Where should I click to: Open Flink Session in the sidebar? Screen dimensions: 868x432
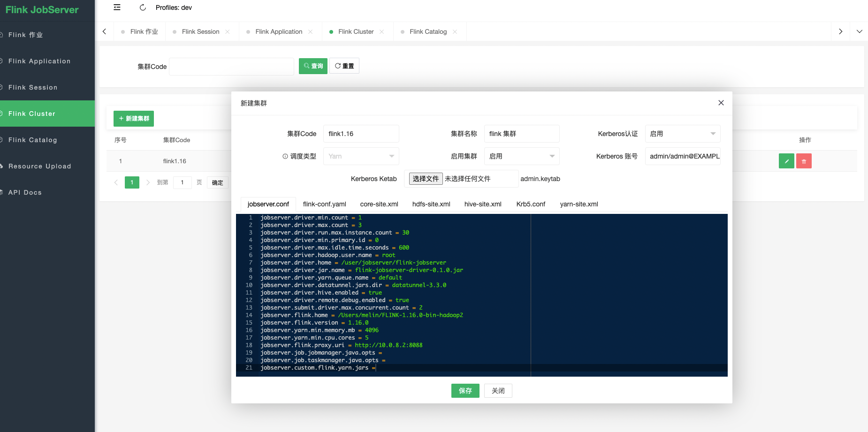(47, 87)
